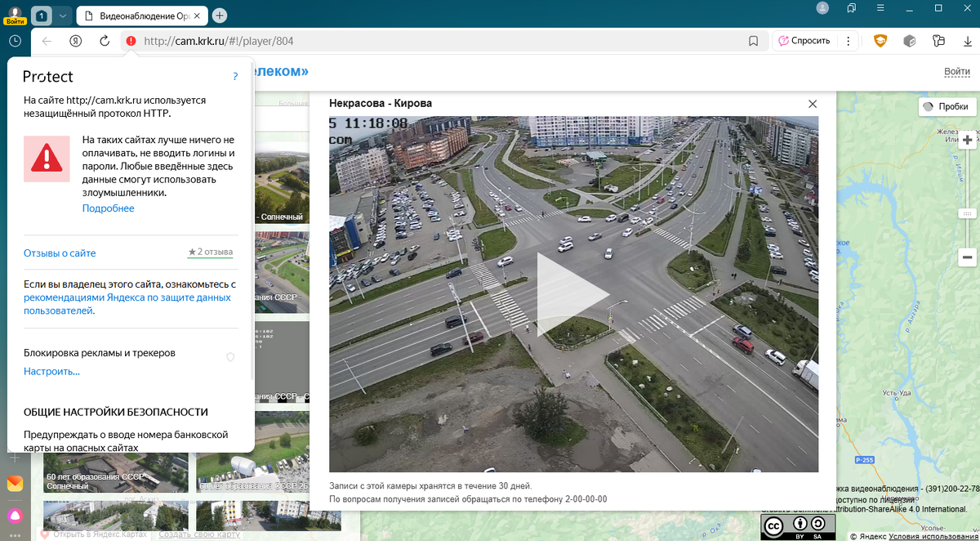
Task: Open Yandex Mail icon in left sidebar
Action: [x=14, y=483]
